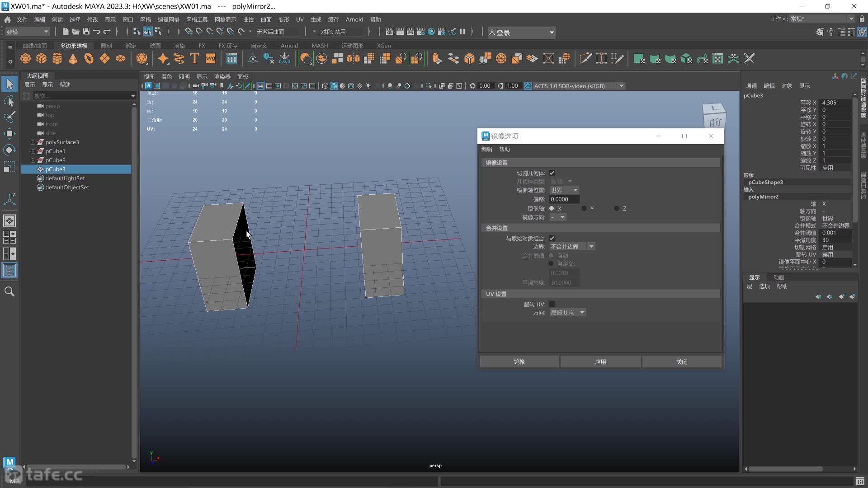
Task: Click the sign-in login button
Action: 521,33
